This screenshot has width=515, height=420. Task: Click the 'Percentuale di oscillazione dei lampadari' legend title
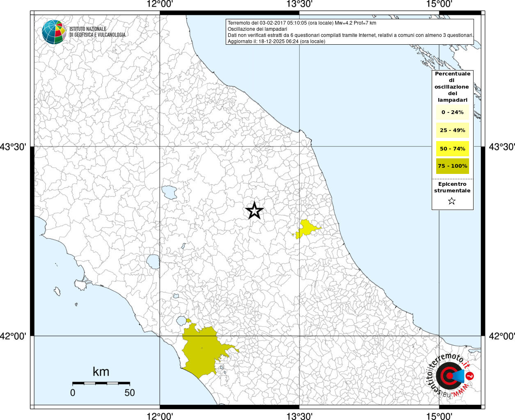coord(452,87)
